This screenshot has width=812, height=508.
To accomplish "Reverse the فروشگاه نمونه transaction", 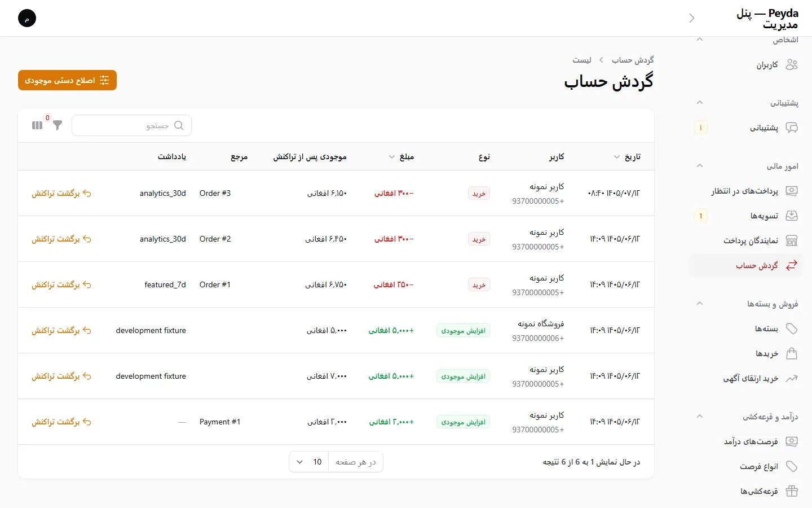I will click(61, 331).
